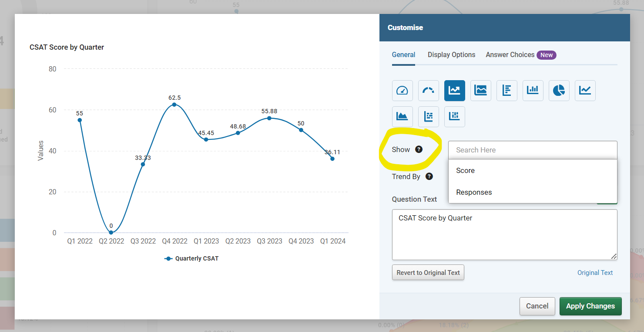Switch to the Display Options tab
Screen dimensions: 644x332
pos(451,54)
